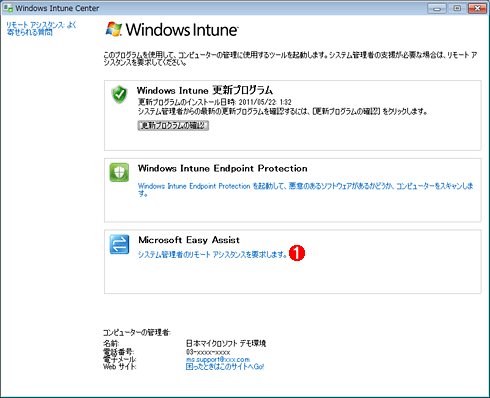
Task: Open the 困ったときはこのサイトへGo! web site link
Action: pyautogui.click(x=225, y=367)
